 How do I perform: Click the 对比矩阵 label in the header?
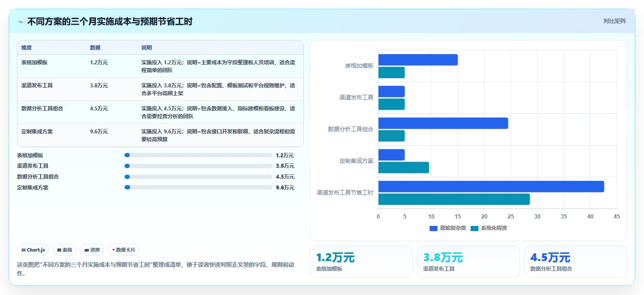614,21
